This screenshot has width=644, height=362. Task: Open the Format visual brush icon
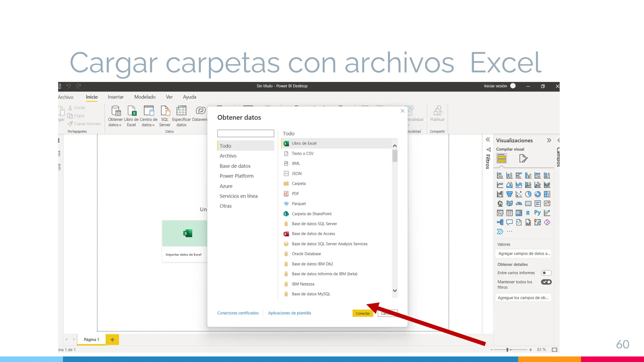click(523, 158)
